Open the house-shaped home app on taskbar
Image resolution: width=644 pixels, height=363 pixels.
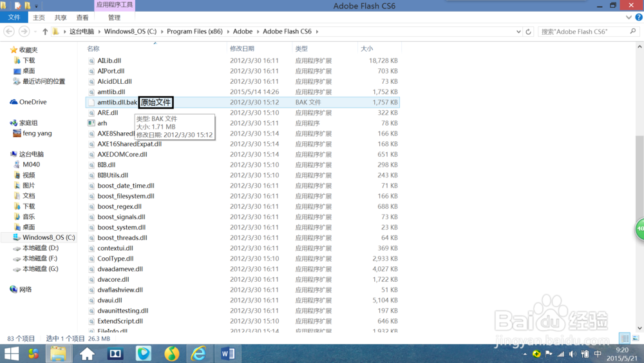pyautogui.click(x=87, y=353)
